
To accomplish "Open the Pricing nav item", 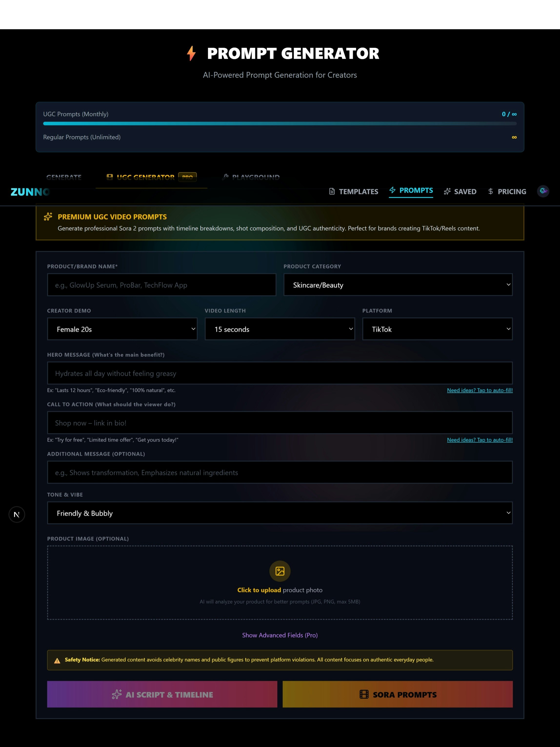I will tap(507, 191).
